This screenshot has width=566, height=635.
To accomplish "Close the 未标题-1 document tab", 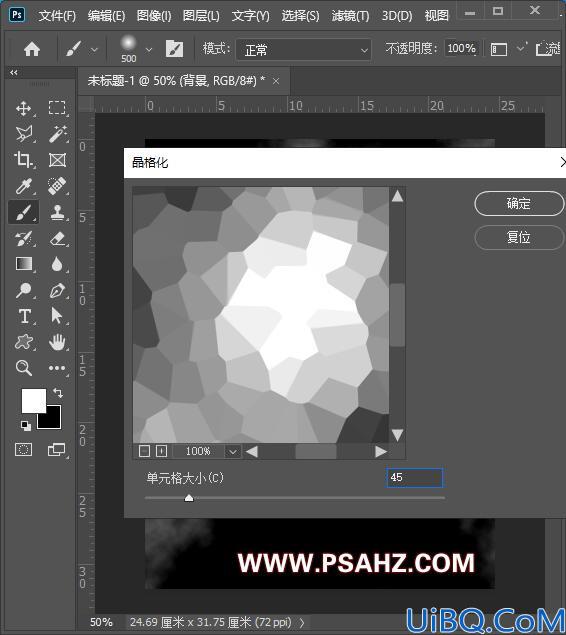I will (x=276, y=81).
